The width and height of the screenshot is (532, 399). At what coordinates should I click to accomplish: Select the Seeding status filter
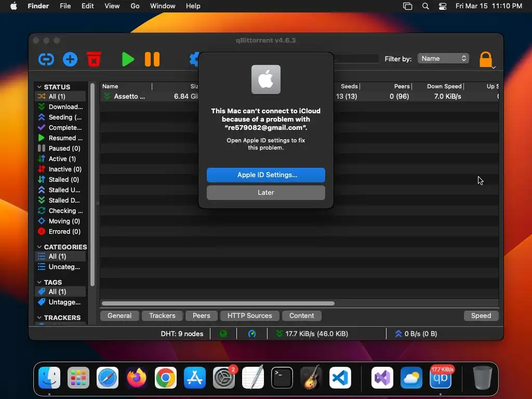60,117
